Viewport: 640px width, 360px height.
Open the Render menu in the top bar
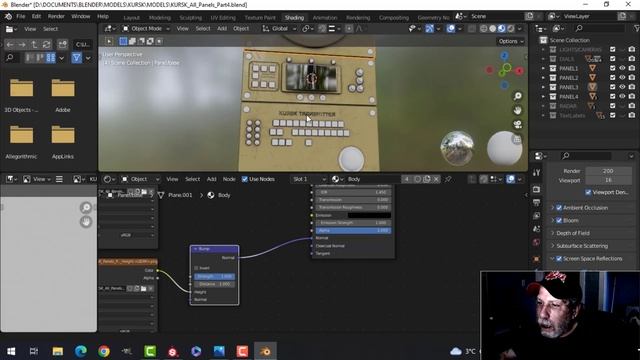coord(56,16)
